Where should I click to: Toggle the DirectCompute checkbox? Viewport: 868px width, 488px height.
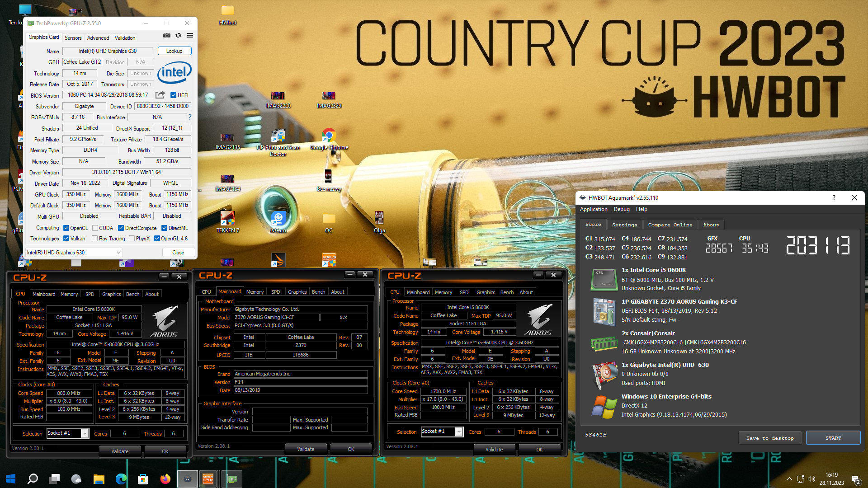click(121, 228)
